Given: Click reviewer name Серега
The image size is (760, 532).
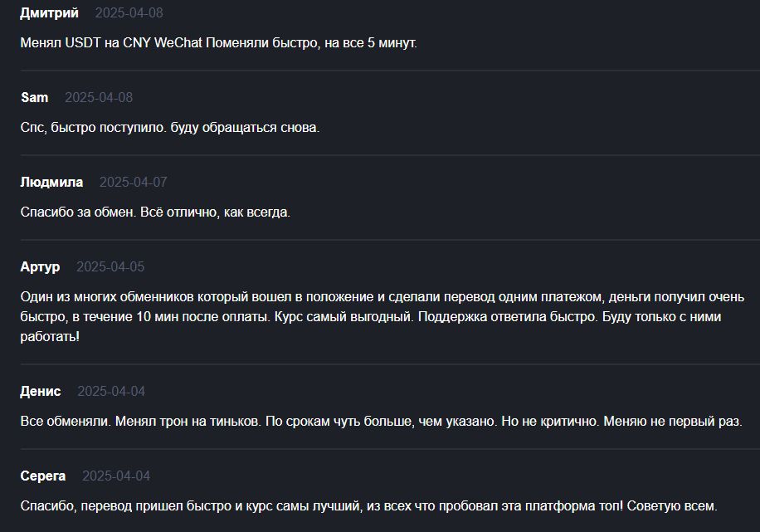Looking at the screenshot, I should (x=43, y=476).
